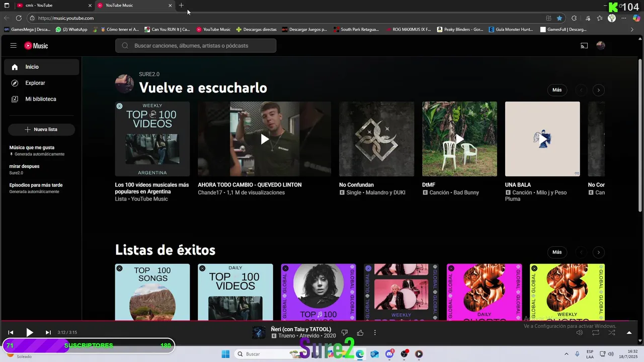Screen dimensions: 644x362
Task: Open the South Park Retaguardia bookmark
Action: pos(356,30)
